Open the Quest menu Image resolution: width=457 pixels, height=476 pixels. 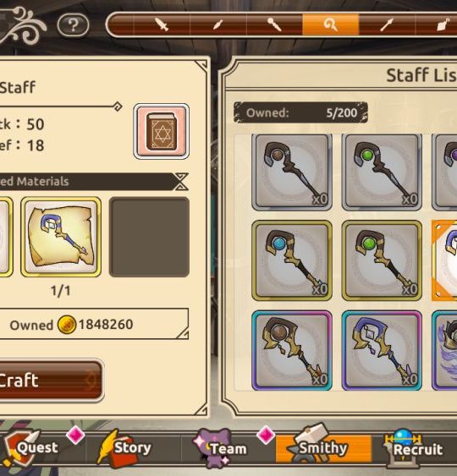[x=38, y=448]
